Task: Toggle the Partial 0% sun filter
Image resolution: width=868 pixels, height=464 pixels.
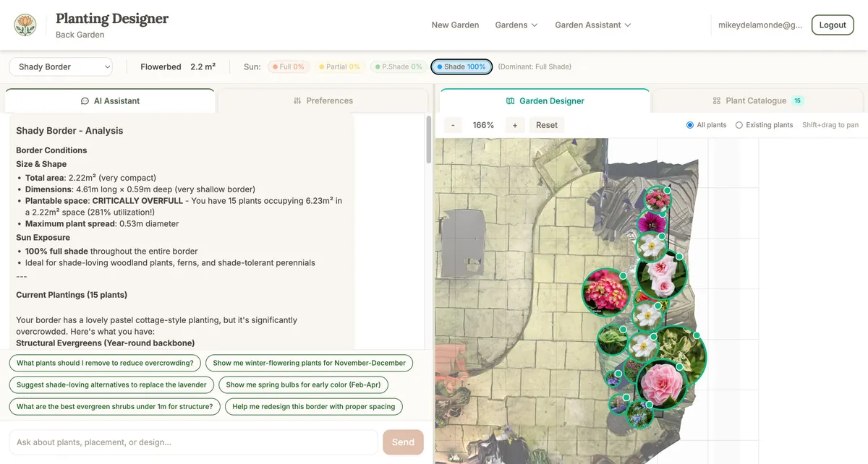Action: (x=340, y=66)
